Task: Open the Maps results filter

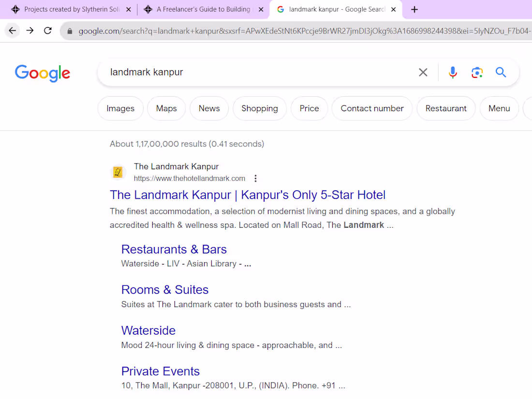Action: click(x=166, y=108)
